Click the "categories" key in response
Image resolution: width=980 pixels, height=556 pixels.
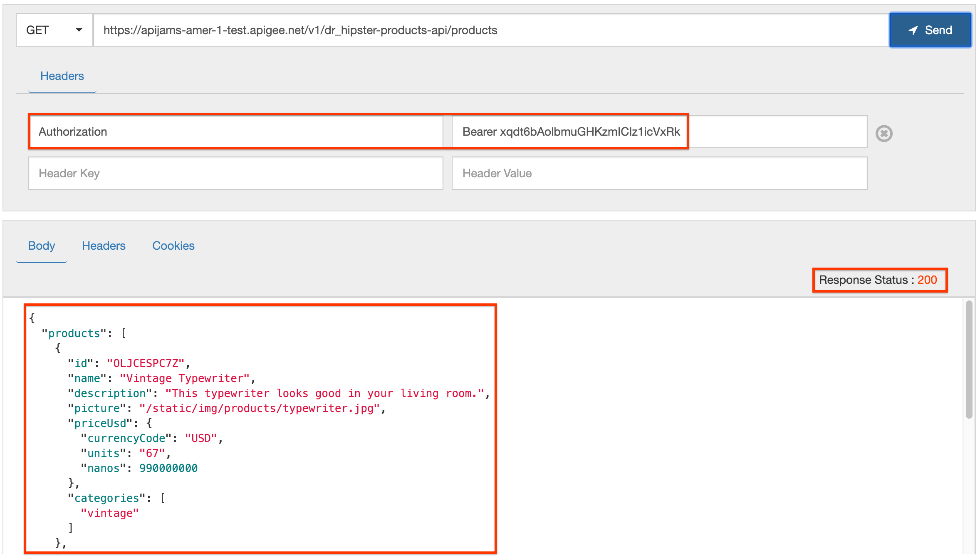pyautogui.click(x=106, y=498)
